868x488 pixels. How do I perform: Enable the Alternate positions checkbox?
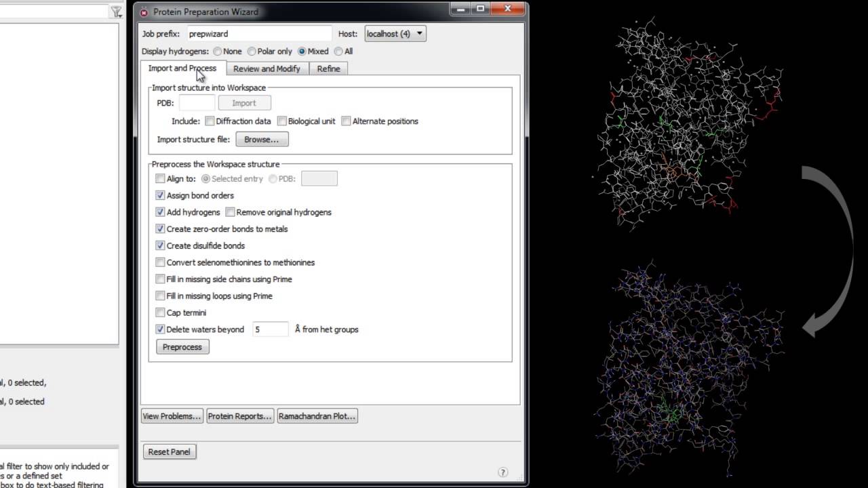click(347, 121)
